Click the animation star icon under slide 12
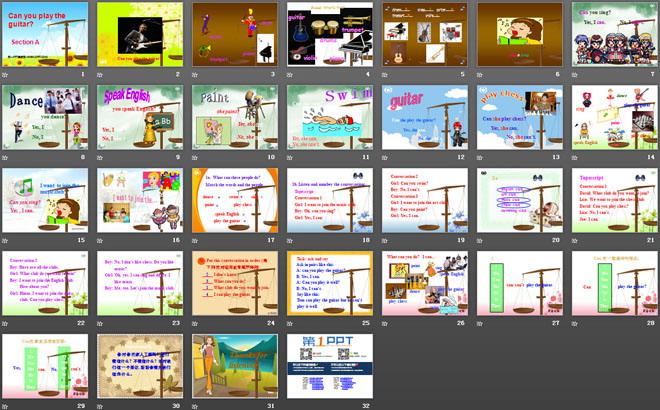Image resolution: width=660 pixels, height=410 pixels. 385,158
